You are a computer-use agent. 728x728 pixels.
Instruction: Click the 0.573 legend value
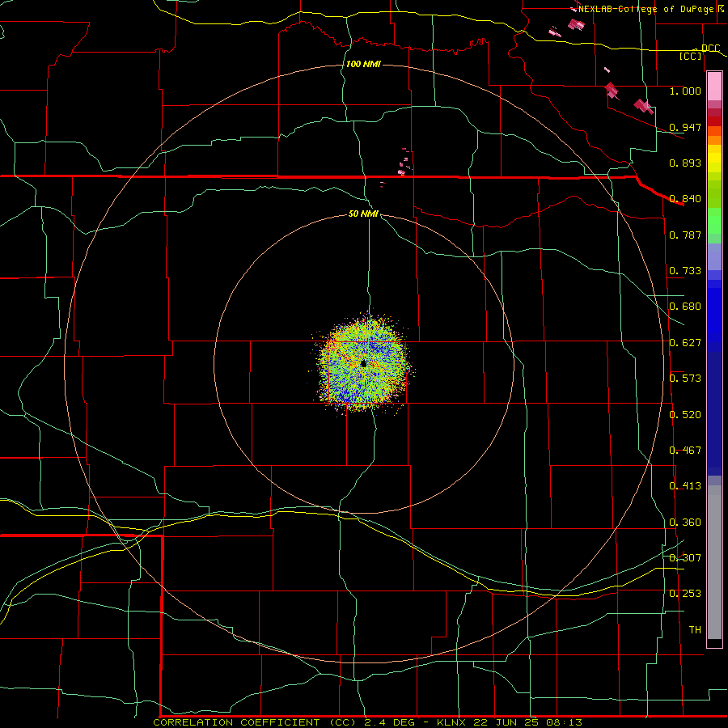pyautogui.click(x=685, y=379)
